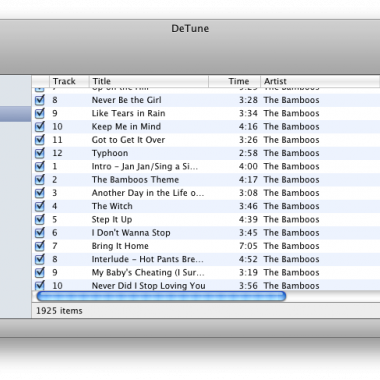Select 'The Bamboos Theme' title
The width and height of the screenshot is (380, 380).
point(135,180)
